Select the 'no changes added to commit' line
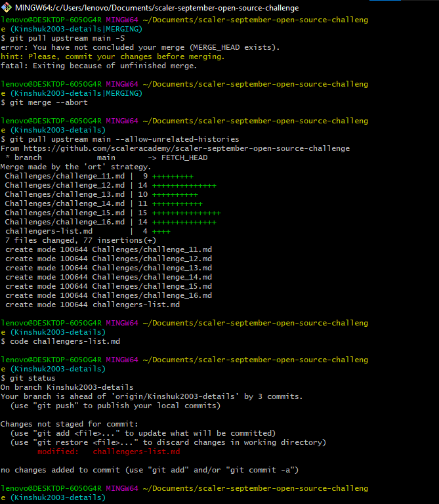 [150, 471]
